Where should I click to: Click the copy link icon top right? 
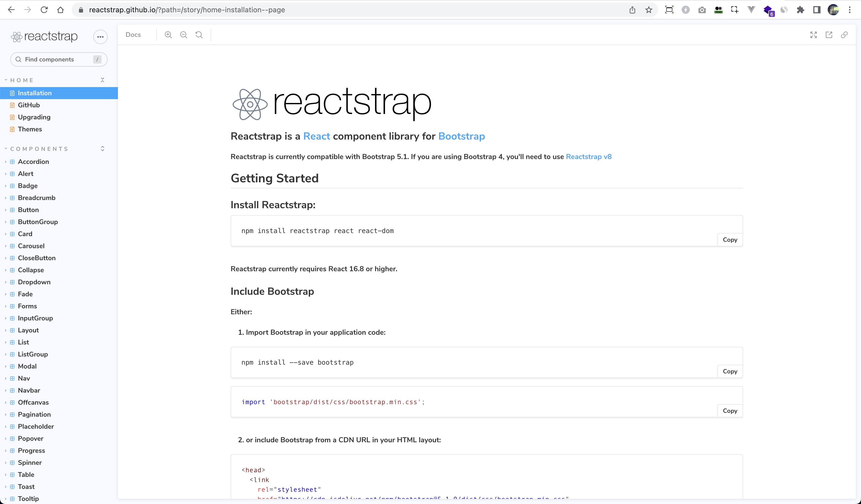tap(845, 34)
